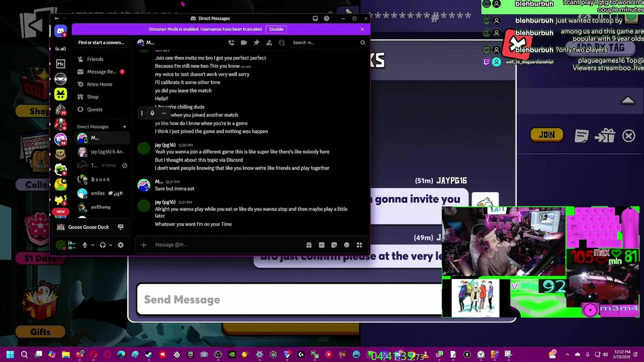This screenshot has height=362, width=644.
Task: Toggle Discord headphones deafen
Action: (x=103, y=245)
